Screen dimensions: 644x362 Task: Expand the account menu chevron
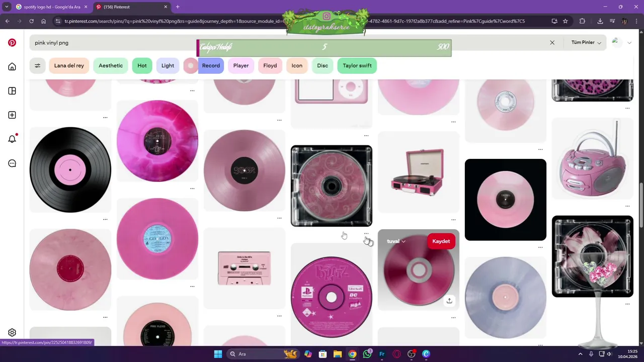(x=629, y=43)
